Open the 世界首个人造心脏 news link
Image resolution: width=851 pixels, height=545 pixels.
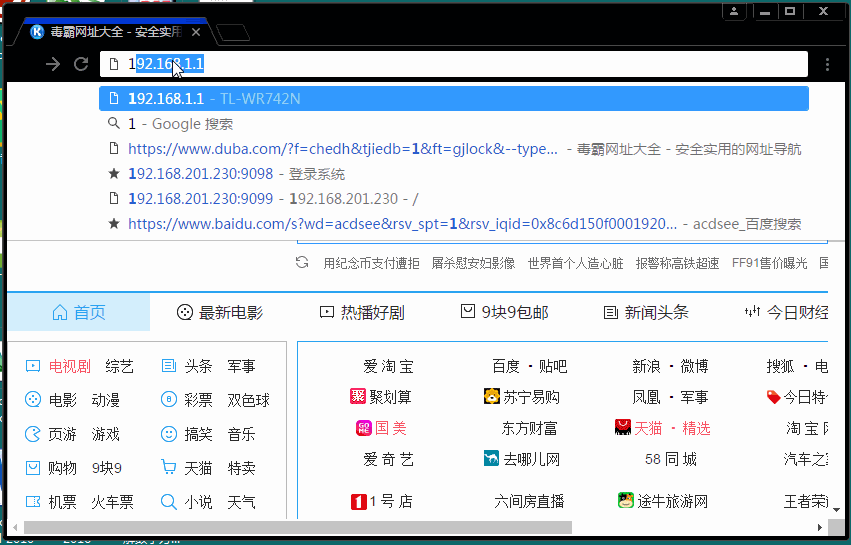click(x=575, y=264)
